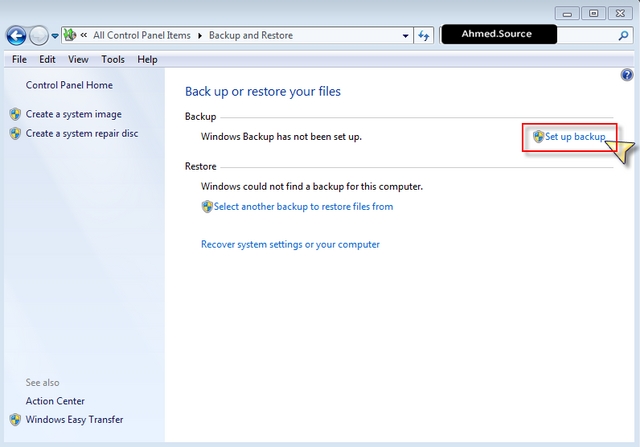Image resolution: width=640 pixels, height=447 pixels.
Task: Click the Control Panel icon in address bar
Action: 70,35
